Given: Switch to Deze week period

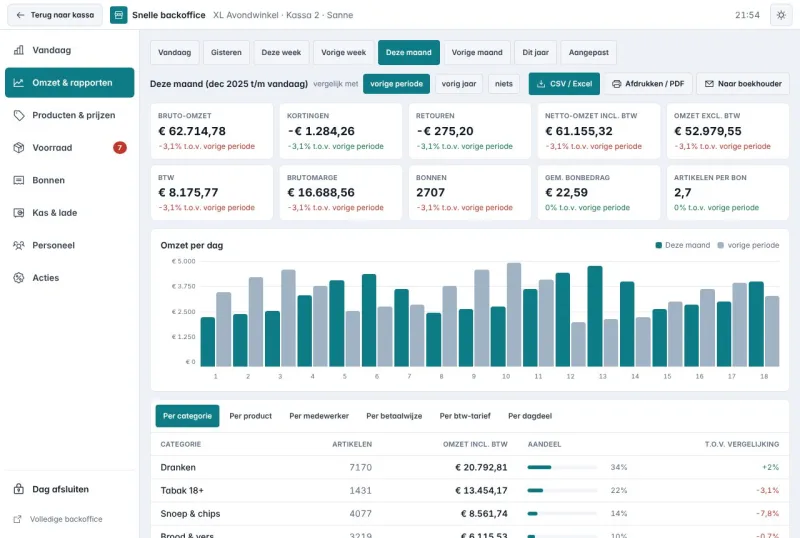Looking at the screenshot, I should coord(281,53).
